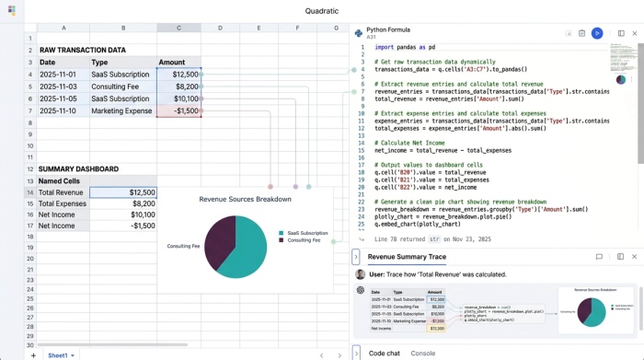The image size is (644, 360).
Task: Select the Total Revenue label cell
Action: [63, 192]
